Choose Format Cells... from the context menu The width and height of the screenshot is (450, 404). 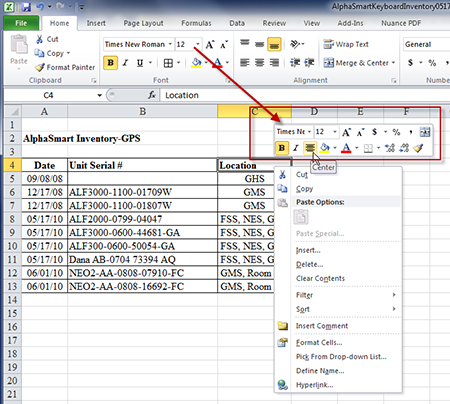[x=319, y=343]
